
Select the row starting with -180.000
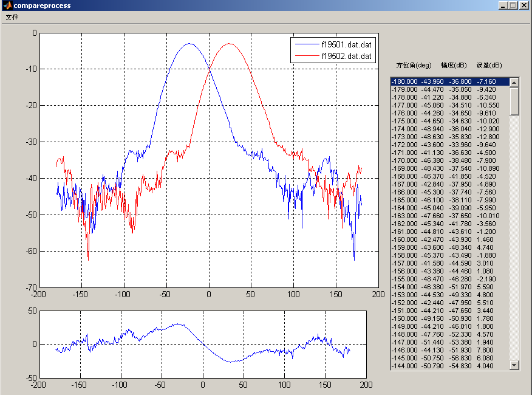tap(450, 81)
